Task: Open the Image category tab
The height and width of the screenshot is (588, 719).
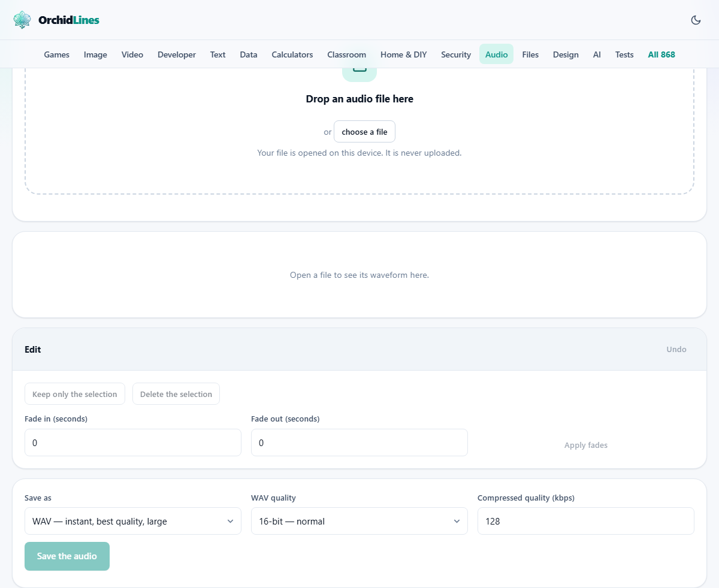Action: pos(95,54)
